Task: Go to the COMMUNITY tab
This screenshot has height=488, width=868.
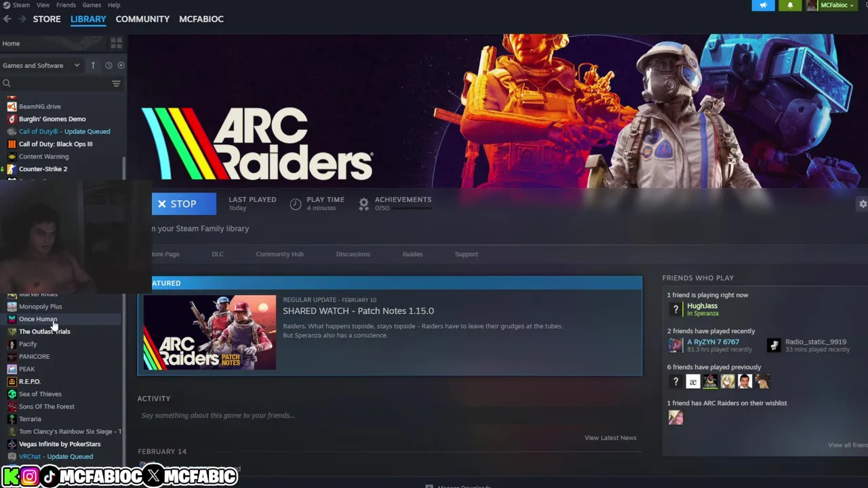Action: pyautogui.click(x=142, y=19)
